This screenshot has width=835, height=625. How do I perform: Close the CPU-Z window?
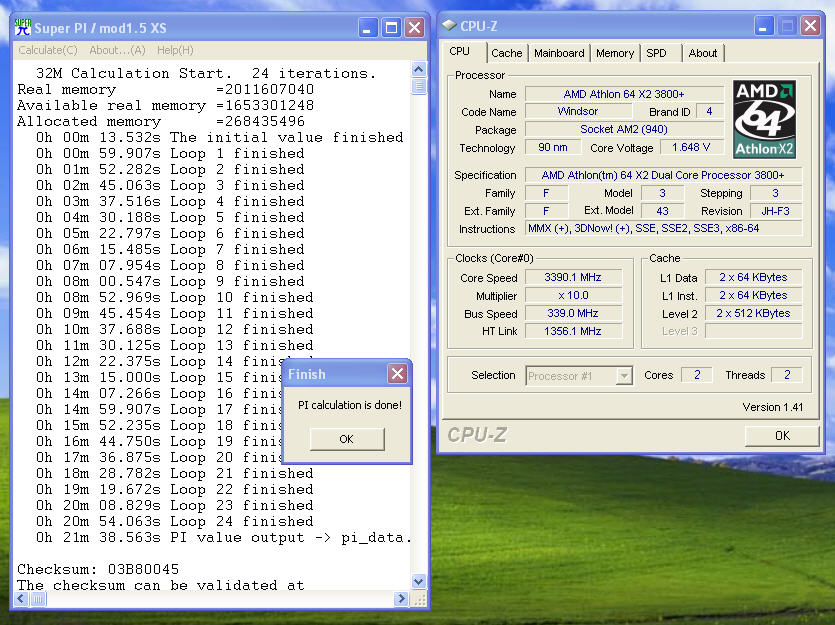click(810, 26)
